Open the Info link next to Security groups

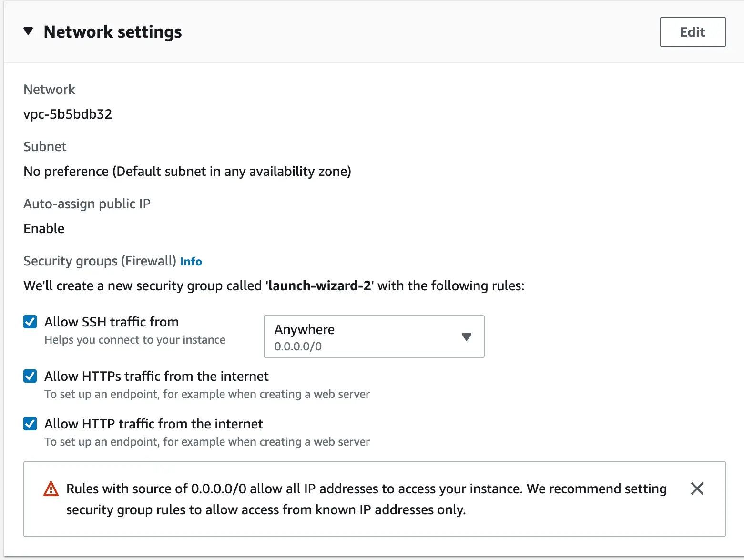click(x=191, y=261)
